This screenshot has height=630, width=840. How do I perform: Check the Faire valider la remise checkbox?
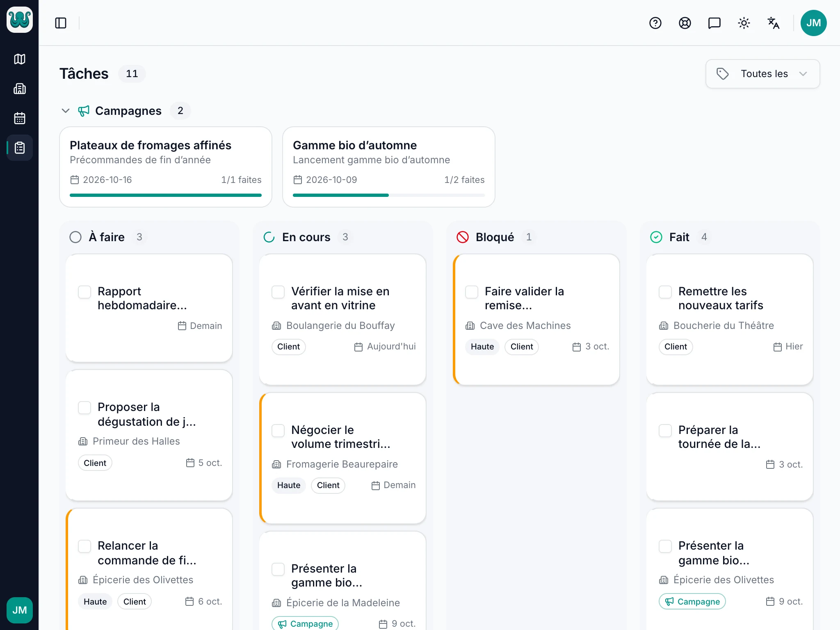click(x=472, y=292)
